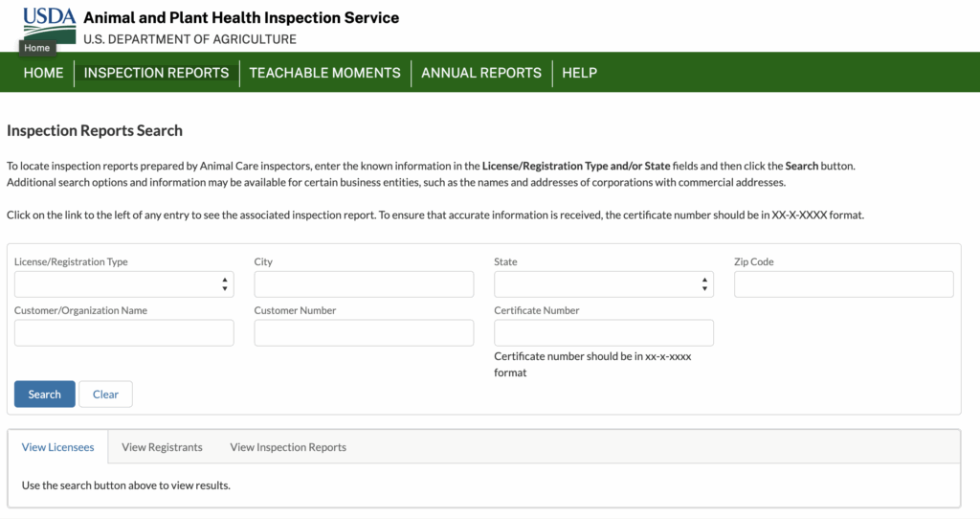Go to TEACHABLE MOMENTS
The width and height of the screenshot is (980, 519).
pos(325,73)
